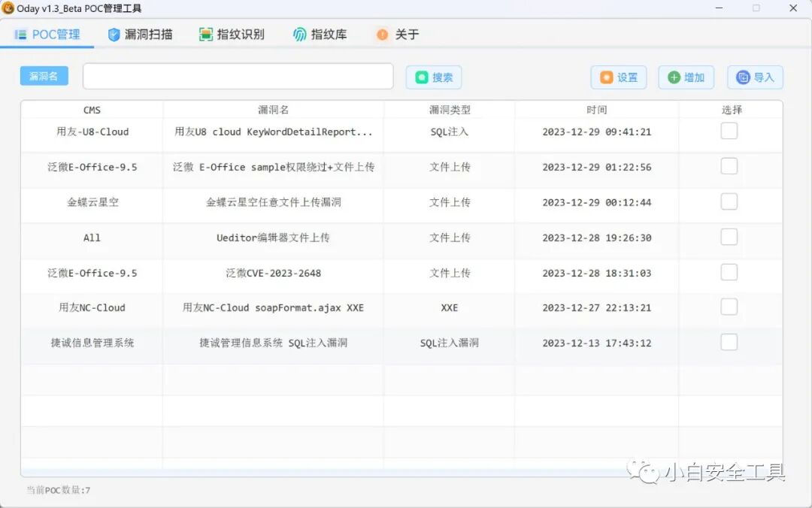This screenshot has height=508, width=812.
Task: Select the 泛微CVE-2023-2648 cell
Action: 274,273
